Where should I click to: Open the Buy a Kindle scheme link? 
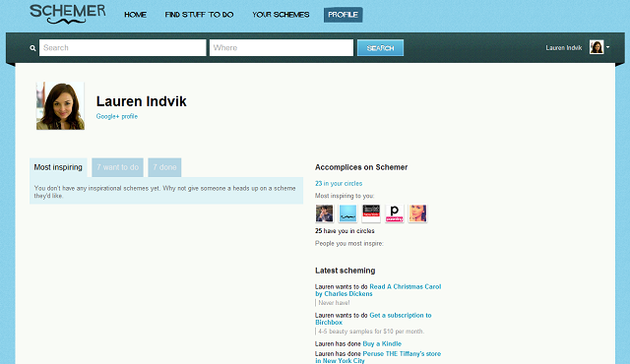click(382, 344)
